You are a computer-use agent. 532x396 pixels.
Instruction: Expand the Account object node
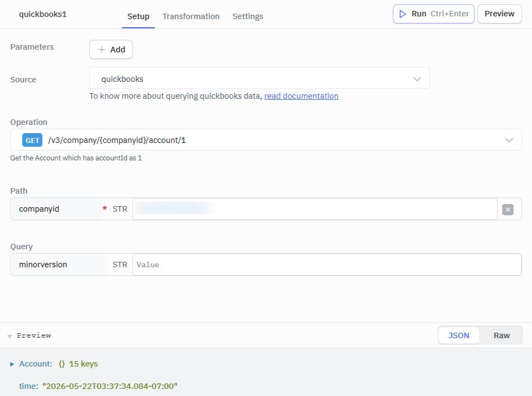pyautogui.click(x=12, y=364)
